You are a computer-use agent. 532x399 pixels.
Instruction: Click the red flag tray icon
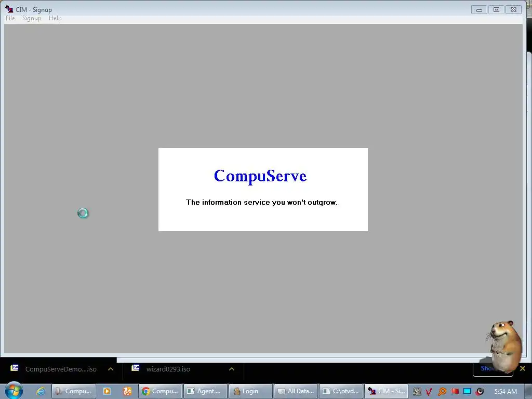tap(455, 391)
